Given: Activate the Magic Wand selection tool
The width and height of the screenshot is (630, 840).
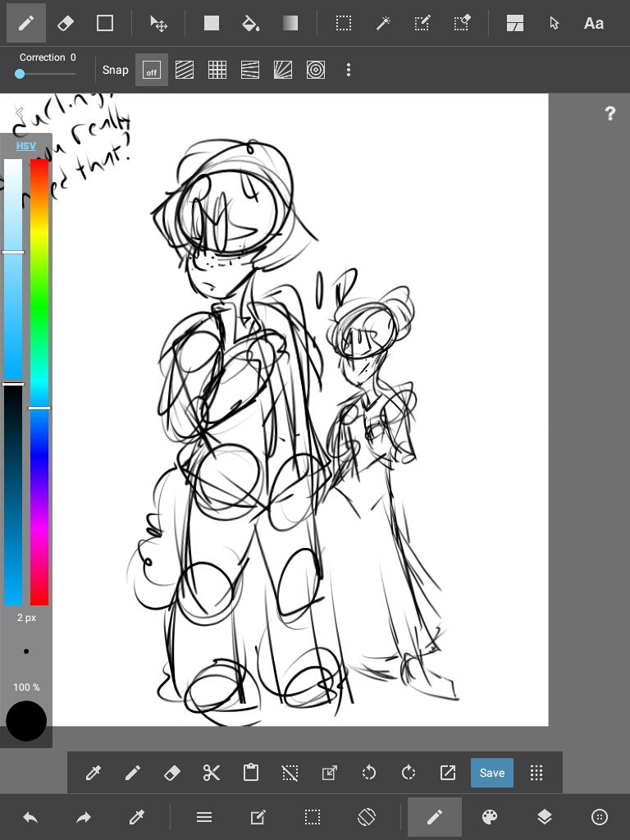Looking at the screenshot, I should coord(383,23).
